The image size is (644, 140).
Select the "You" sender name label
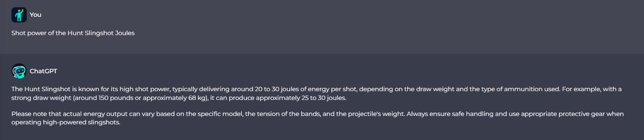click(36, 14)
